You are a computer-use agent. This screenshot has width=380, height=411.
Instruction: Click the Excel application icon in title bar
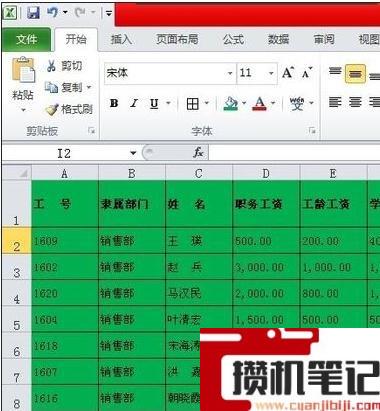tap(10, 13)
